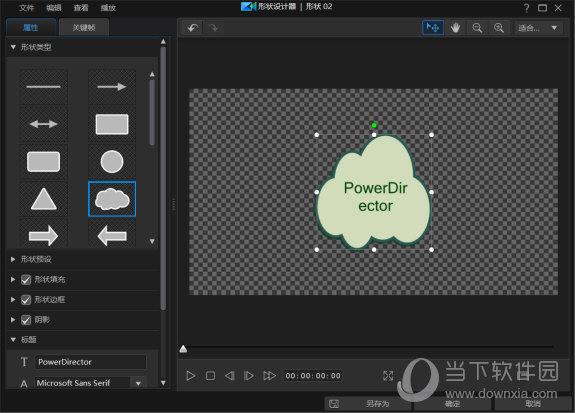Click the help question mark icon

[526, 8]
